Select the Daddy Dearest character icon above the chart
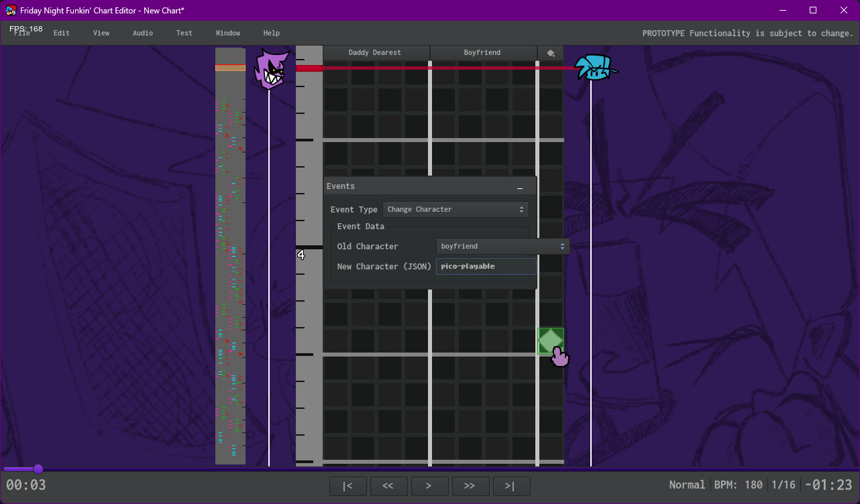Viewport: 860px width, 504px height. click(x=272, y=67)
